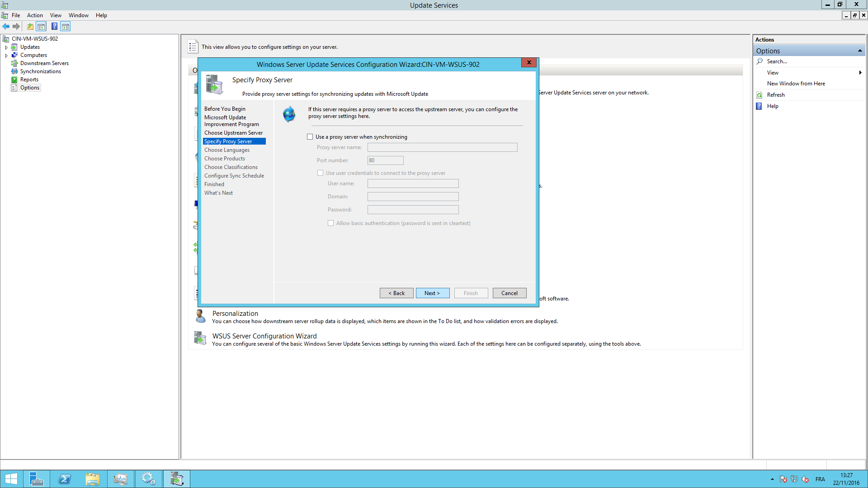Screen dimensions: 868x488
Task: Open the View menu
Action: coord(56,15)
